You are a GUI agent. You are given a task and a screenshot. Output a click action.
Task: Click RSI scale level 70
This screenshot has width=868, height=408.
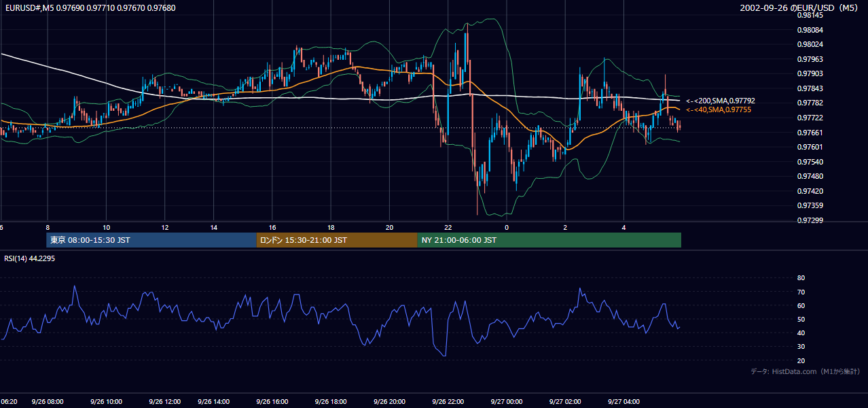click(801, 292)
